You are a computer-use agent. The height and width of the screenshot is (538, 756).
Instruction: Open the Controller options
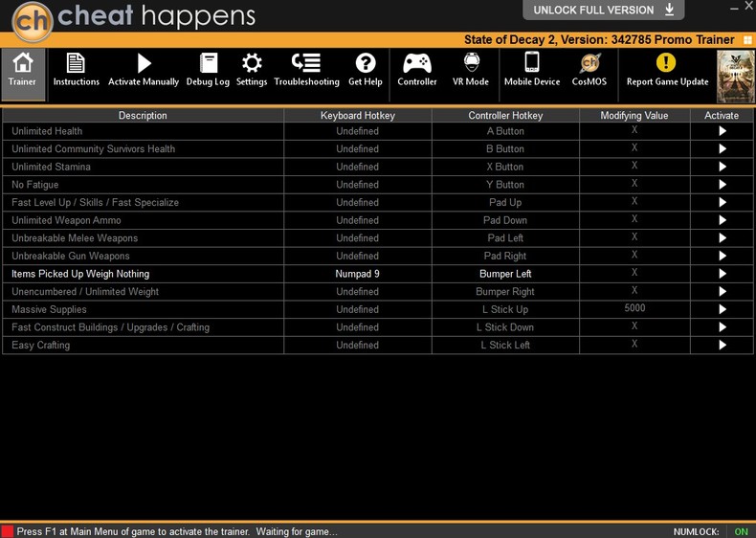(417, 70)
